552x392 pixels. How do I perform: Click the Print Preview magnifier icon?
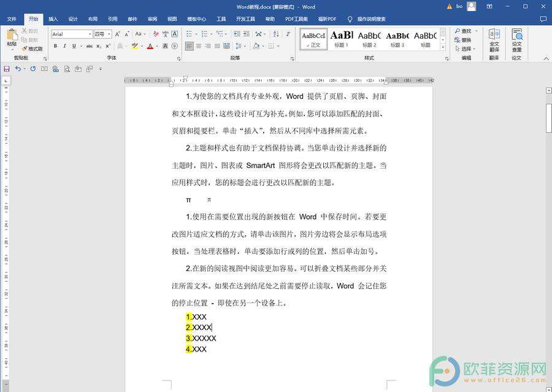(x=67, y=69)
